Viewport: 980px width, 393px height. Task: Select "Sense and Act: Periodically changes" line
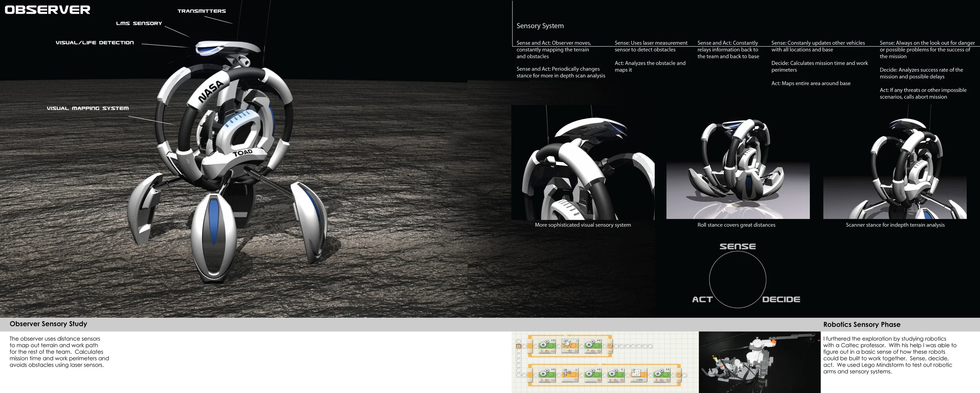coord(558,69)
